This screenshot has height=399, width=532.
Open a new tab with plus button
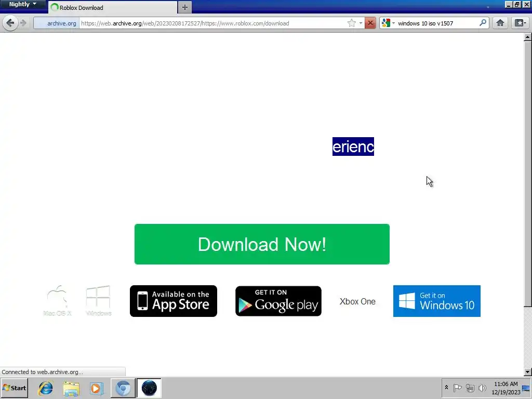(184, 7)
